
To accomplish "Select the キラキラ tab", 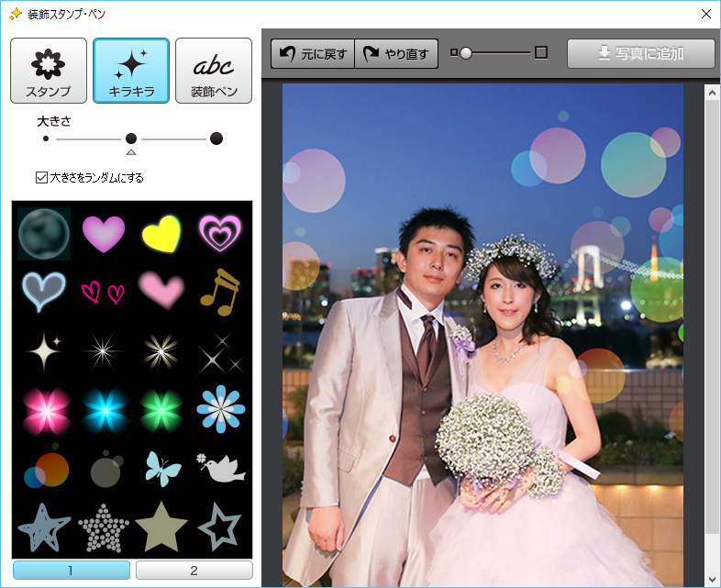I will pos(131,71).
